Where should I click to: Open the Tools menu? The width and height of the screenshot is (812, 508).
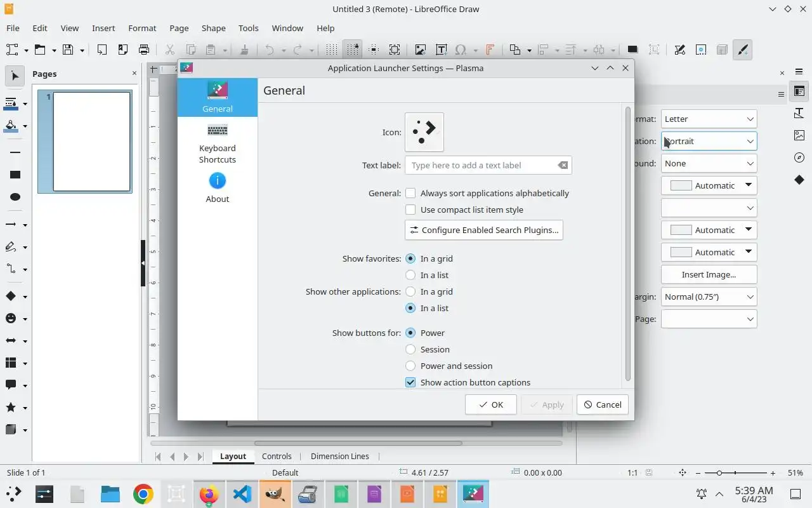(x=248, y=28)
